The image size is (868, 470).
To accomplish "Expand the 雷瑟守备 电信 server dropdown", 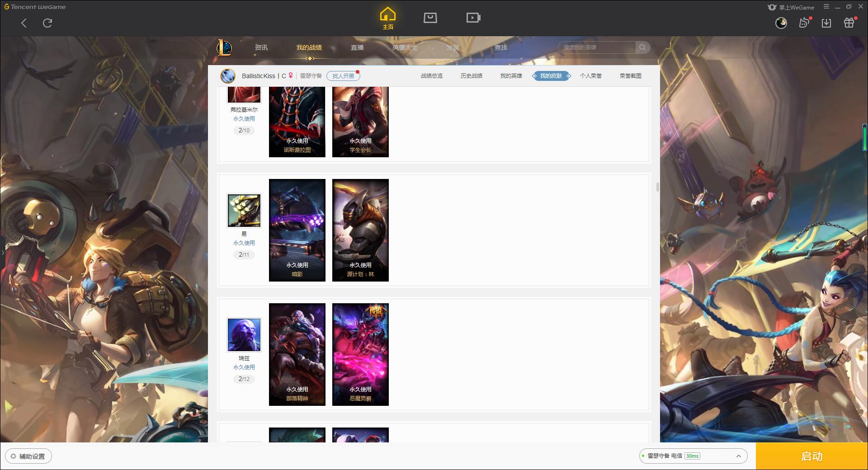I will [x=693, y=456].
